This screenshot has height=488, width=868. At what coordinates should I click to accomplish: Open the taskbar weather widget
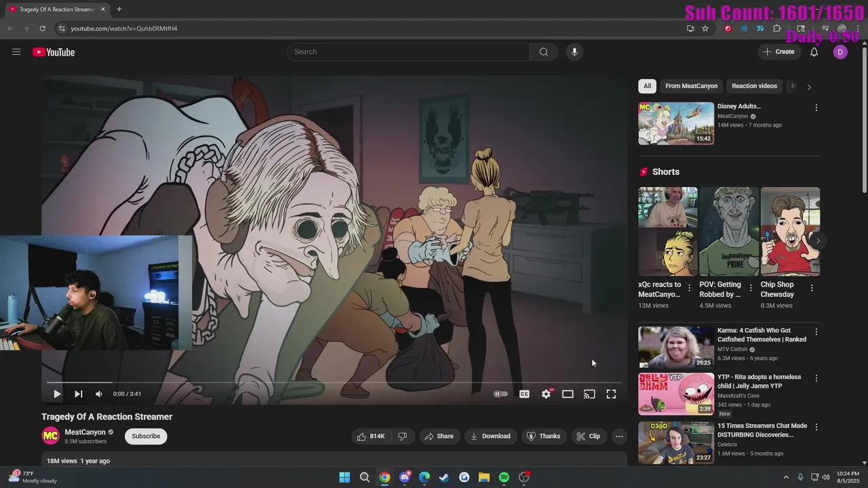click(33, 477)
